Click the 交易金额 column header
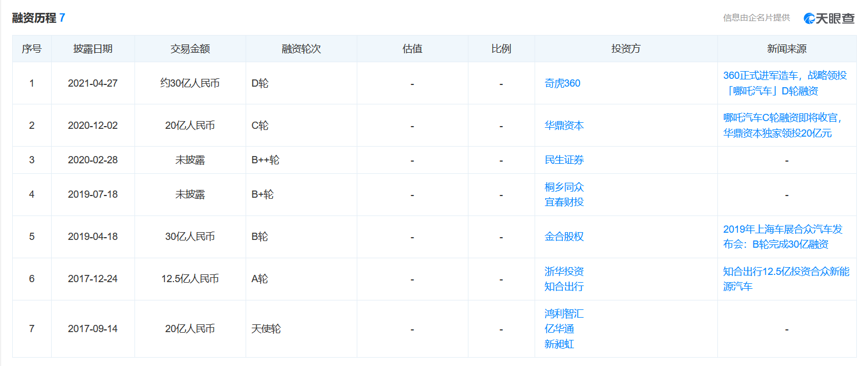868x366 pixels. 190,49
